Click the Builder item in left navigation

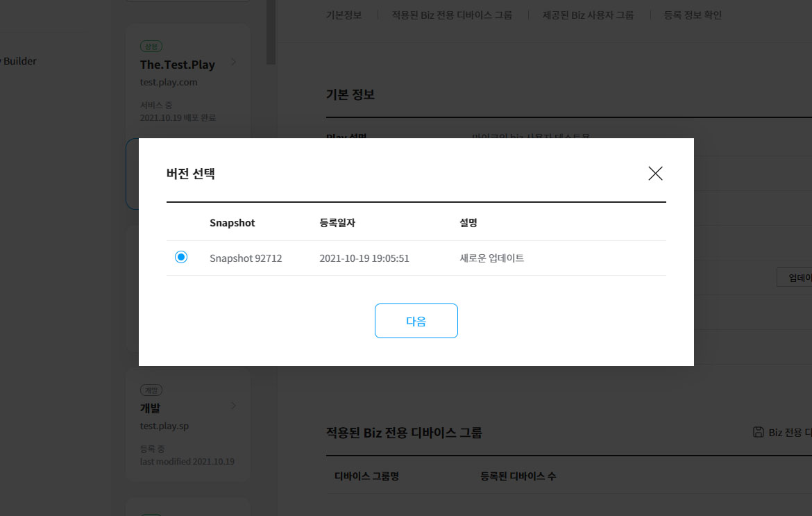19,61
